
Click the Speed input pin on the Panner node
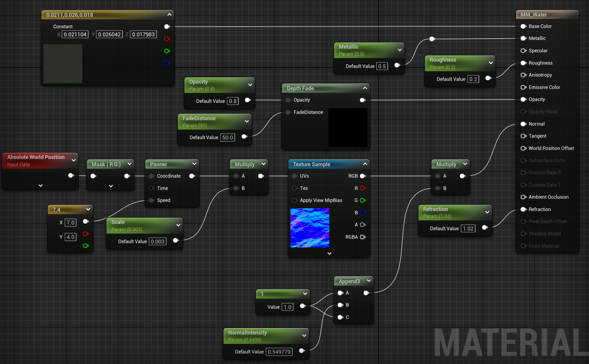(x=151, y=200)
